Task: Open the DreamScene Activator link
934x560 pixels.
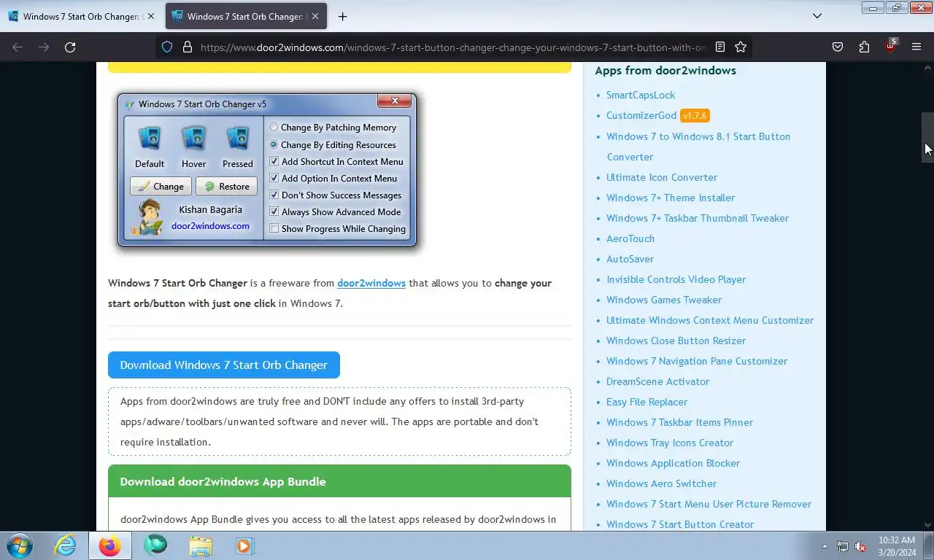Action: 657,381
